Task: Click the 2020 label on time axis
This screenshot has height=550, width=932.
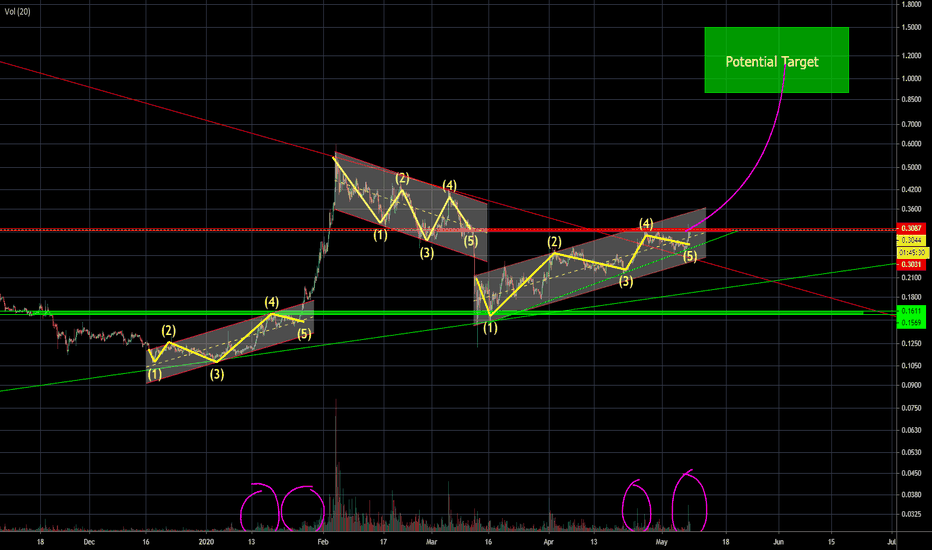Action: pyautogui.click(x=206, y=542)
